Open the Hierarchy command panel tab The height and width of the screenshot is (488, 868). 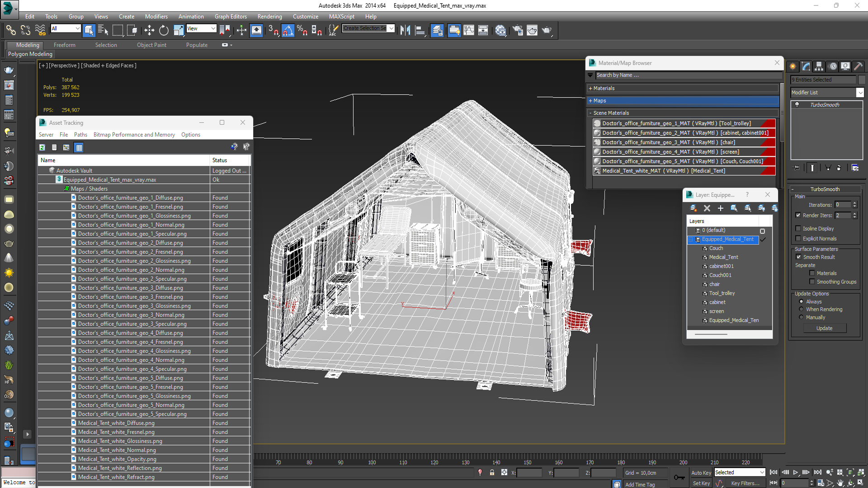pos(819,66)
